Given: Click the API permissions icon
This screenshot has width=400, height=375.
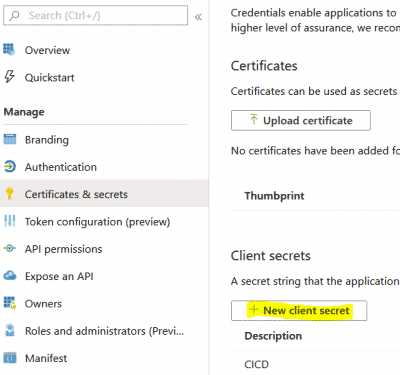Looking at the screenshot, I should click(x=10, y=248).
